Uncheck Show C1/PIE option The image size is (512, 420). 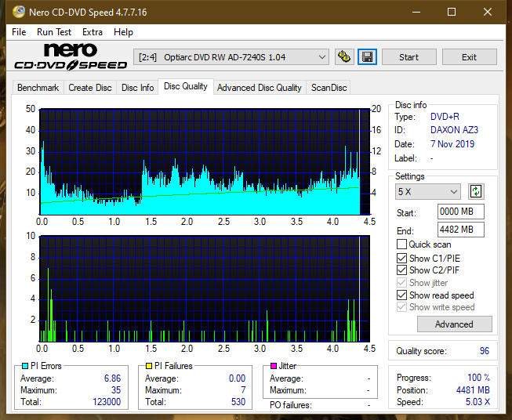click(401, 258)
